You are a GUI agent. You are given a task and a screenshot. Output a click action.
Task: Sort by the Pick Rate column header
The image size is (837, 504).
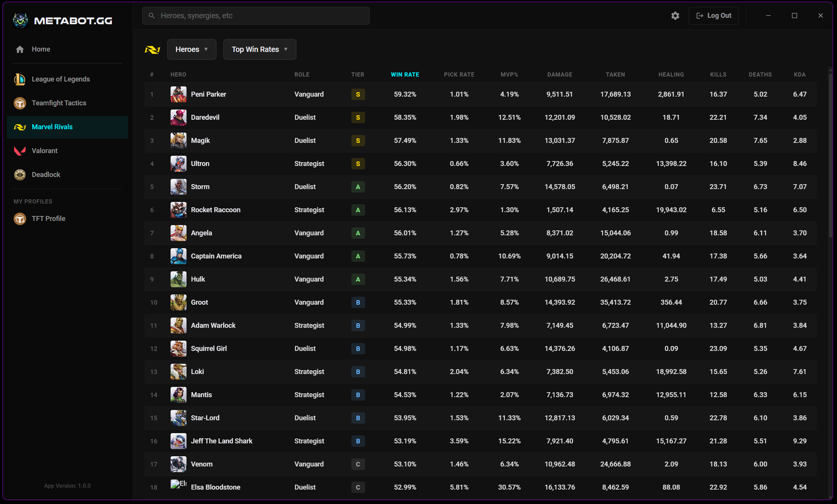459,75
